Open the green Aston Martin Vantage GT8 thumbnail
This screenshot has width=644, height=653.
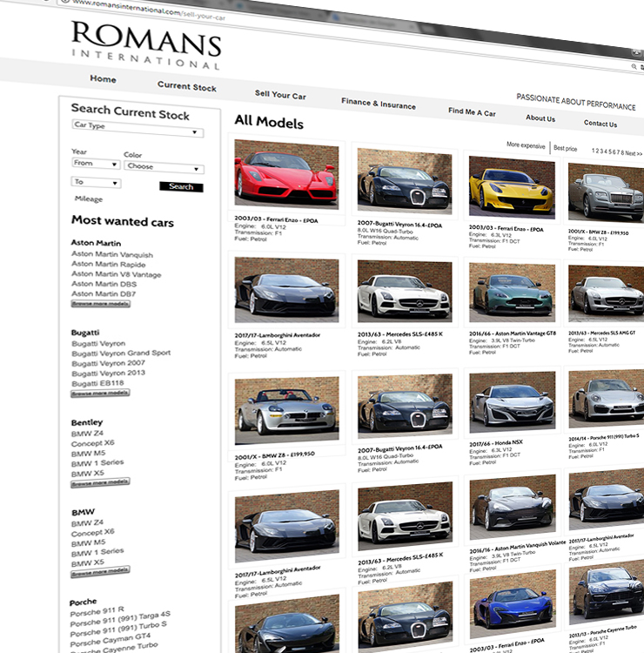512,293
